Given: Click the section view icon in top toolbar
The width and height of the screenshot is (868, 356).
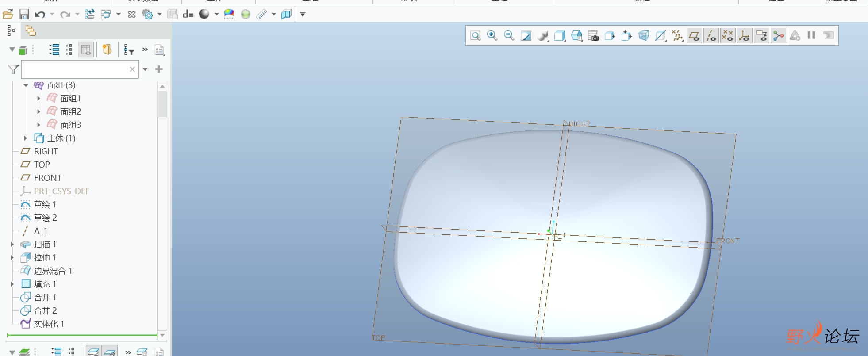Looking at the screenshot, I should point(287,14).
